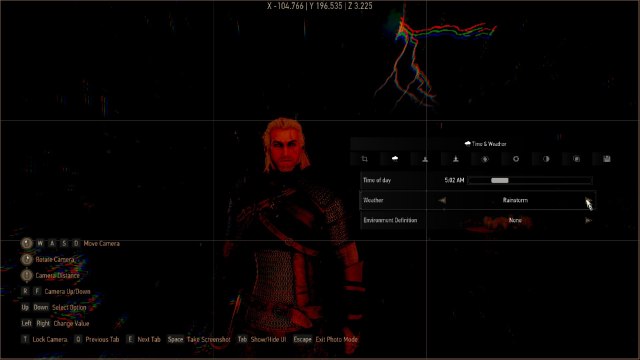
Task: Click the Rainstorm weather value
Action: point(515,200)
